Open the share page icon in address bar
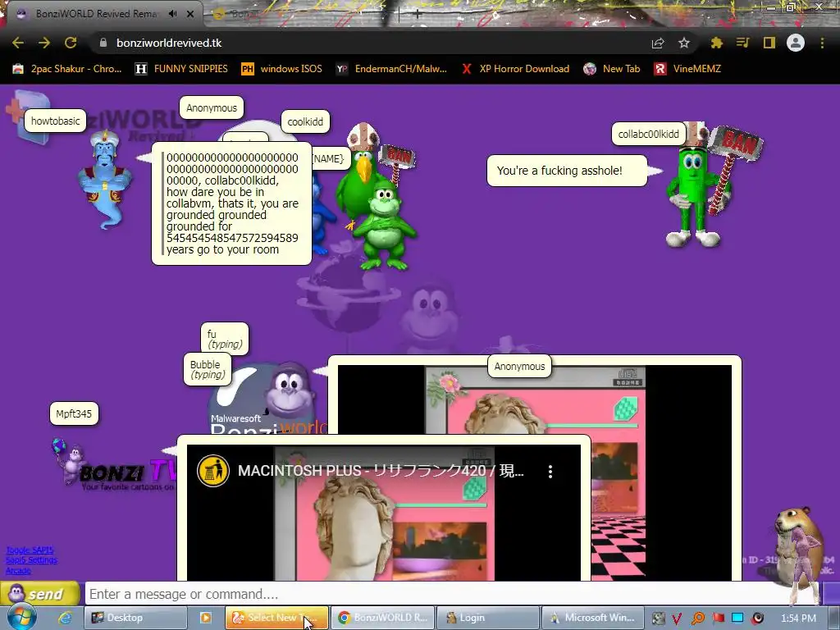Screen dimensions: 840x630 [658, 43]
